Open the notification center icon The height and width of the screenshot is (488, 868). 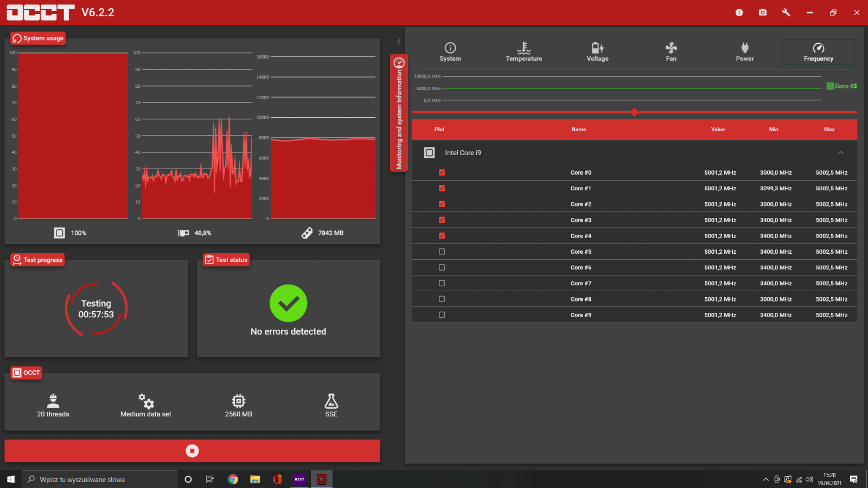click(854, 479)
